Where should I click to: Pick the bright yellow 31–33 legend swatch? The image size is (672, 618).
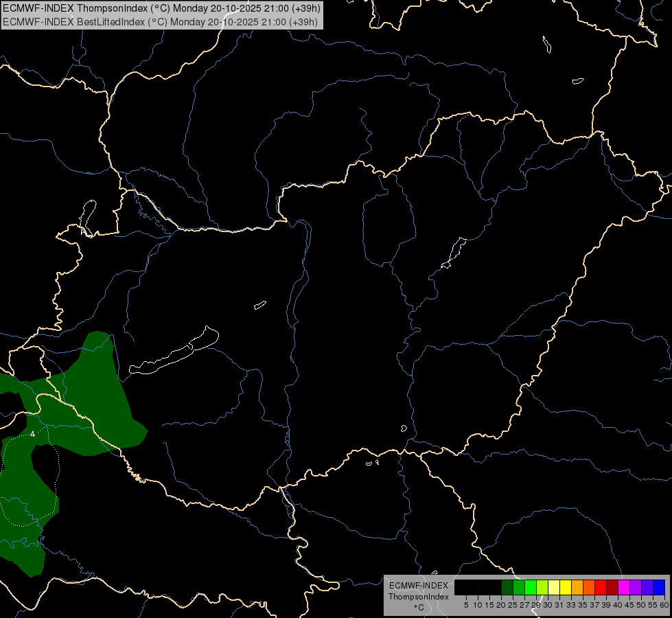click(x=566, y=587)
